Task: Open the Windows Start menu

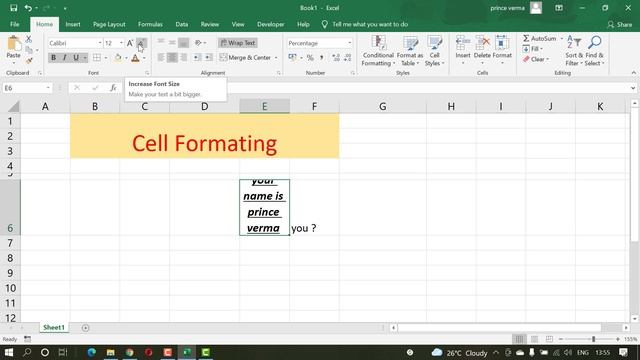Action: pyautogui.click(x=9, y=352)
